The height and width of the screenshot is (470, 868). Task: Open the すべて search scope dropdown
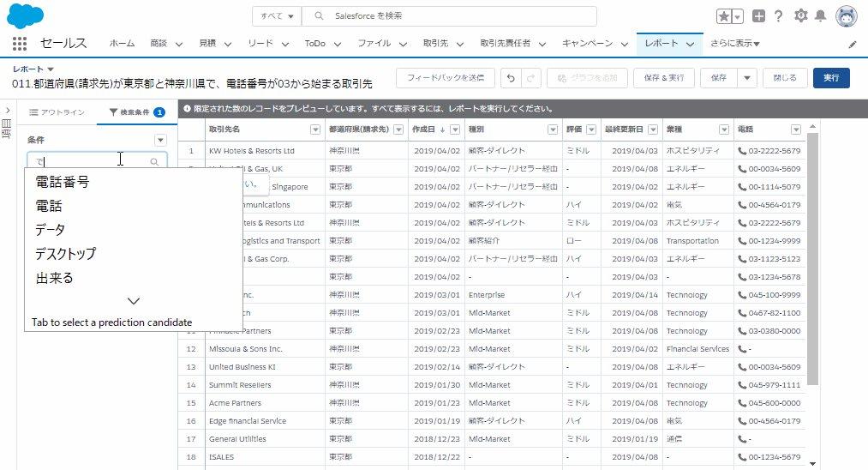[277, 16]
